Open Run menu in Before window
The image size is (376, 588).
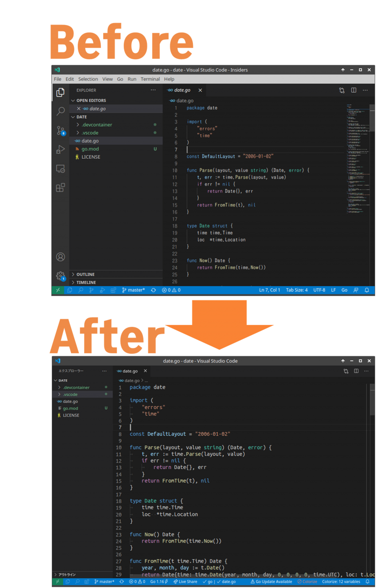[132, 79]
